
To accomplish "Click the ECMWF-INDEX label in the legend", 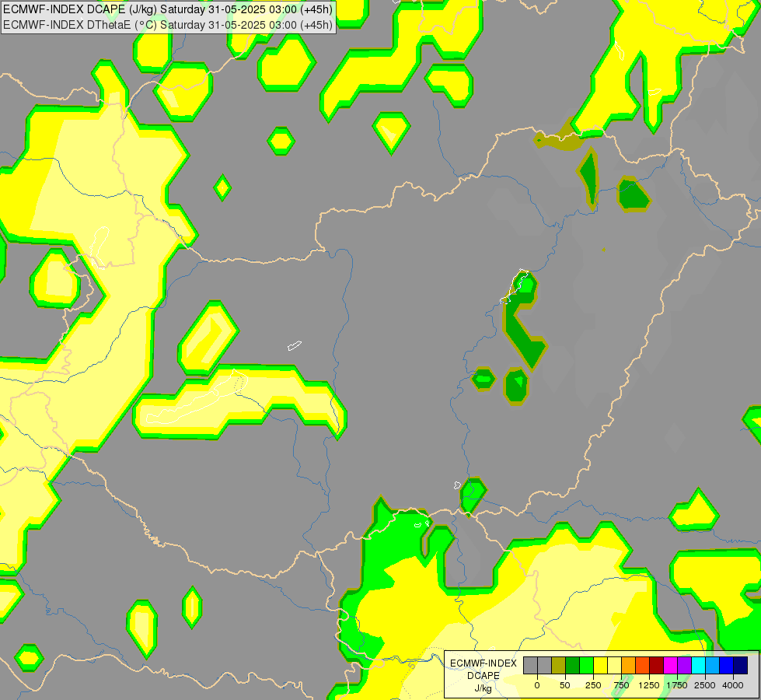I will pos(483,663).
